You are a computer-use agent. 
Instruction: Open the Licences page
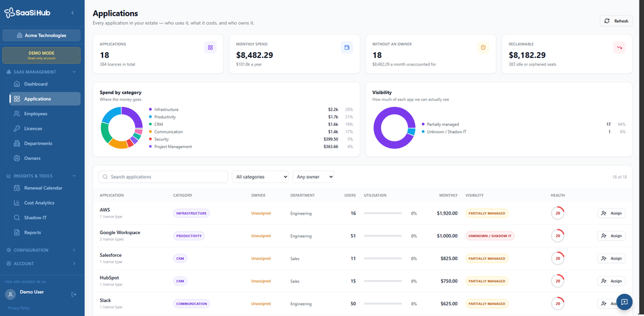pos(45,128)
